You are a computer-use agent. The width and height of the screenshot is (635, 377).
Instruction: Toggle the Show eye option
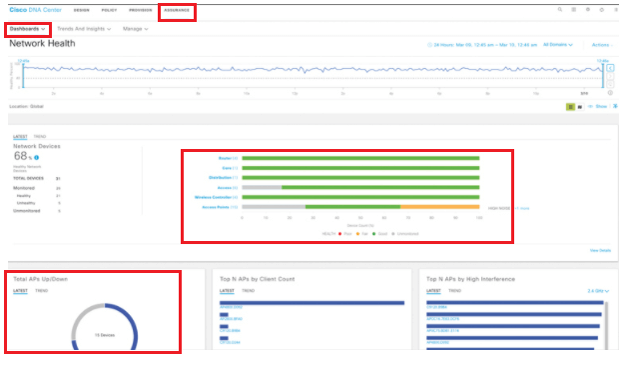tap(598, 106)
